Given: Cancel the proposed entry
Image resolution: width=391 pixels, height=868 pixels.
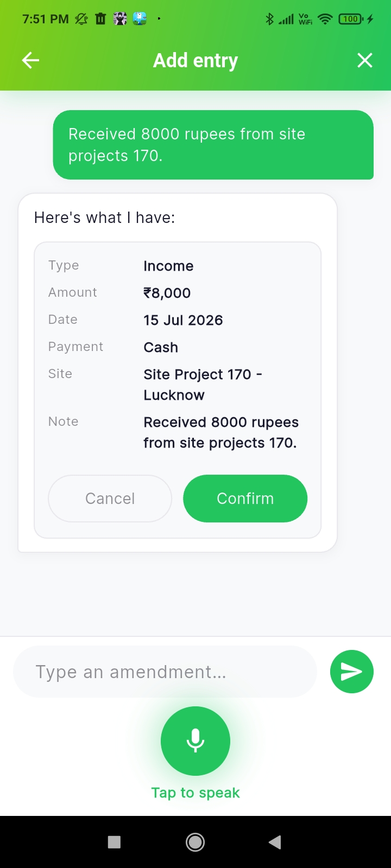Looking at the screenshot, I should [110, 499].
